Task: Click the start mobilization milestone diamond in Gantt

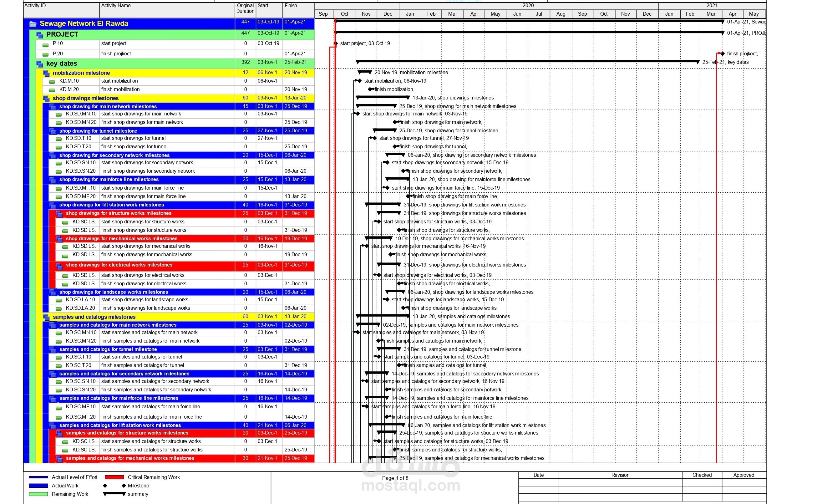Action: coord(360,81)
